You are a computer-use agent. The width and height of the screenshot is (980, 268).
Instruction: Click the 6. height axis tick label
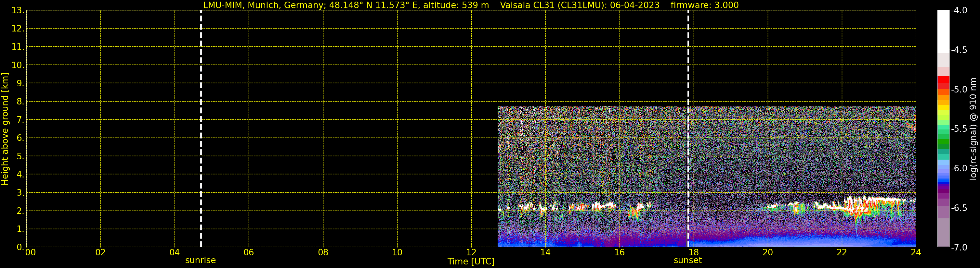coord(20,138)
